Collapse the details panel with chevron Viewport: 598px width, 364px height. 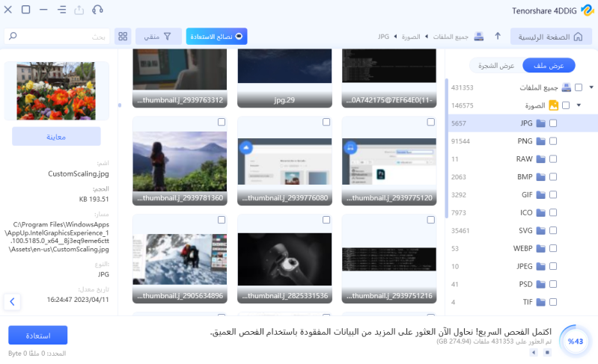pyautogui.click(x=12, y=302)
